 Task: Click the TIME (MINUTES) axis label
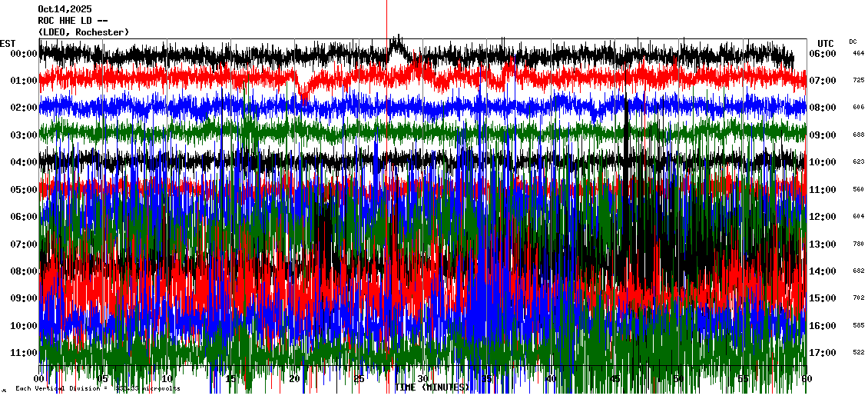click(432, 387)
